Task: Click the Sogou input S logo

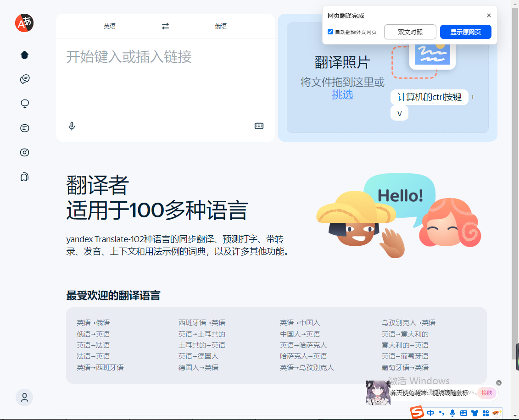Action: (417, 412)
